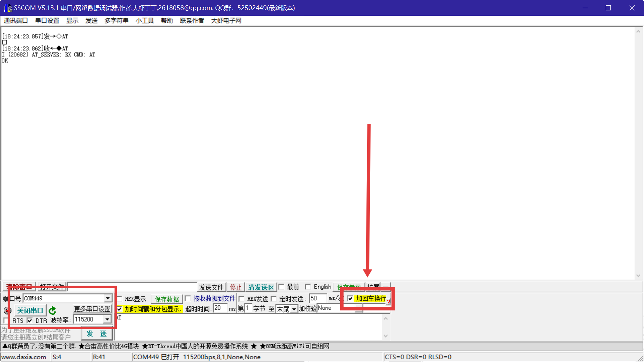Image resolution: width=644 pixels, height=362 pixels.
Task: Open the 小工具 menu
Action: (145, 21)
